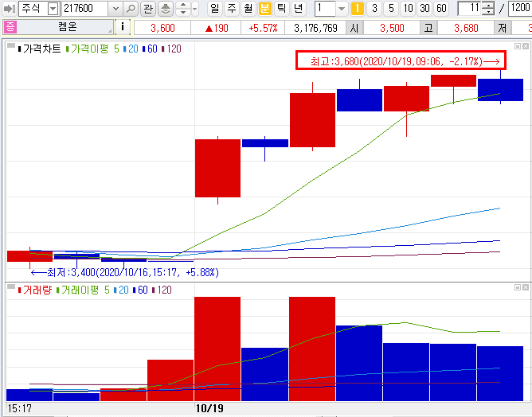Viewport: 532px width, 417px height.
Task: Switch to the tick (틱) chart period
Action: (x=282, y=8)
